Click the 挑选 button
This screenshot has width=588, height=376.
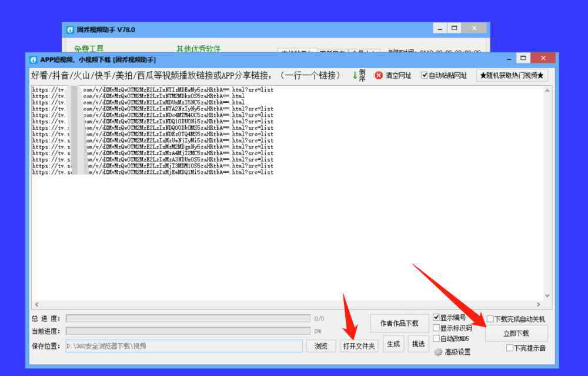[418, 344]
